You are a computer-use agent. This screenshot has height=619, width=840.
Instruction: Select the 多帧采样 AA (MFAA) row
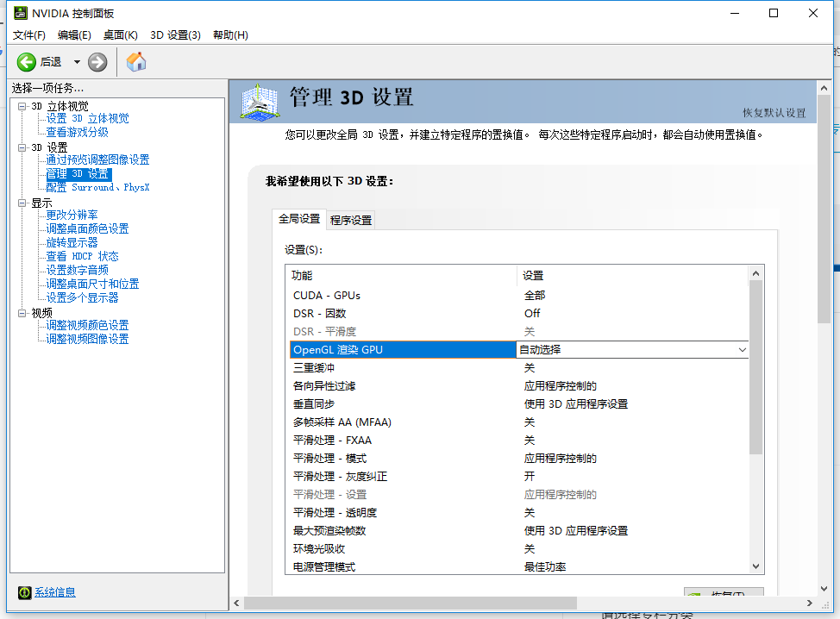coord(518,422)
